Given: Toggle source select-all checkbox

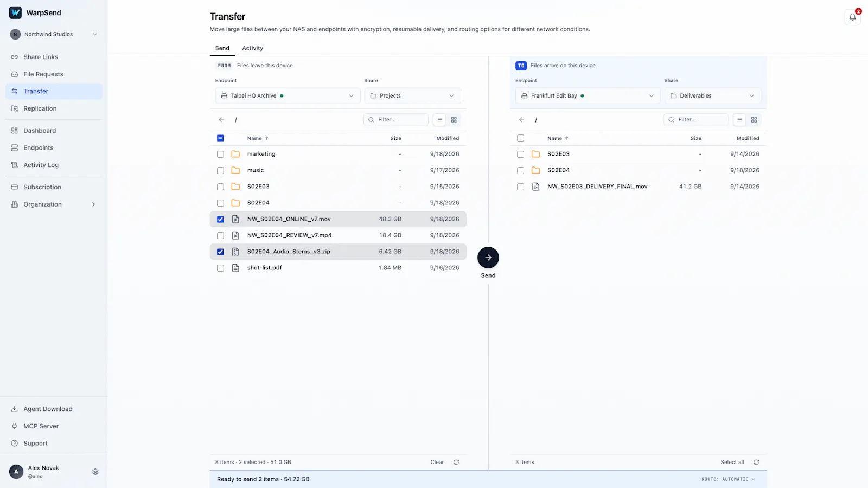Looking at the screenshot, I should tap(220, 138).
